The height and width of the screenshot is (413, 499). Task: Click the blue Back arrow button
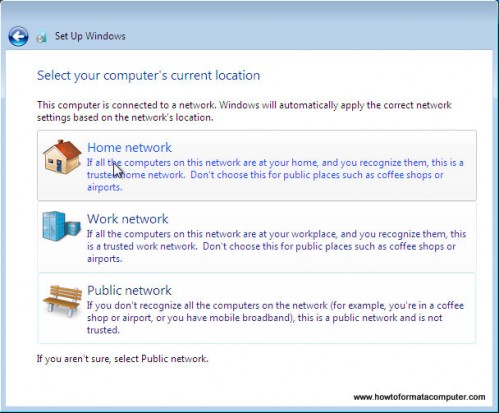pos(18,36)
